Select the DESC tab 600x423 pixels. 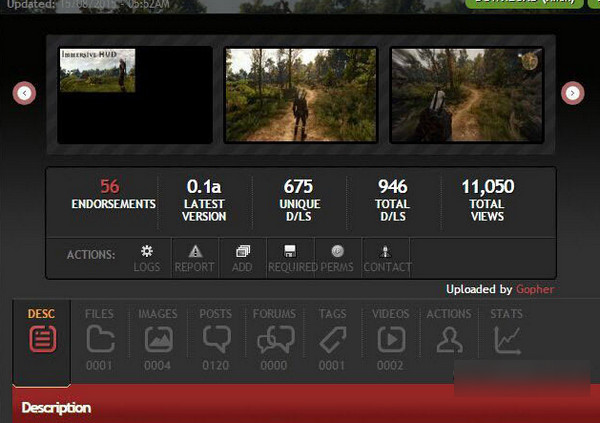coord(42,341)
